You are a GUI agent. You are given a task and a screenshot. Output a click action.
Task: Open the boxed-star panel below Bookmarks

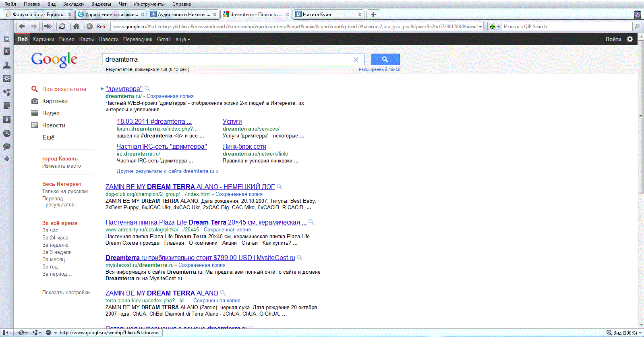click(x=7, y=52)
